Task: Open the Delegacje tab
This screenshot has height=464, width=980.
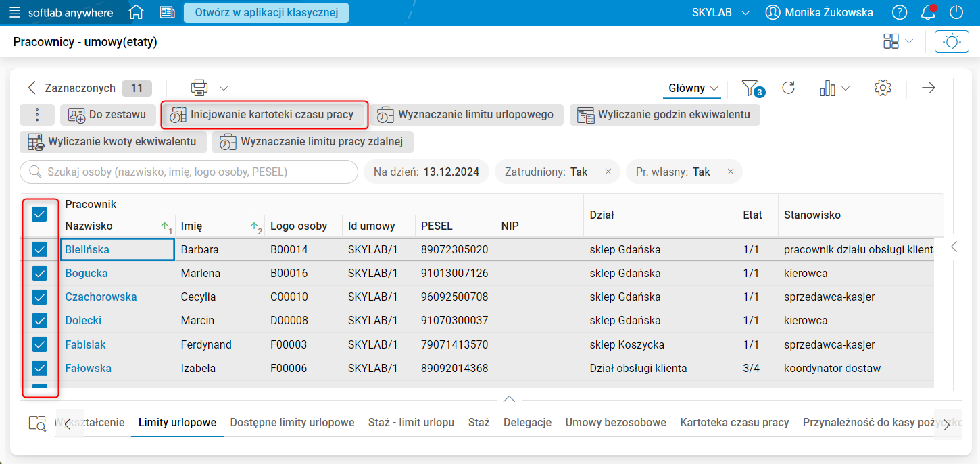Action: tap(527, 422)
